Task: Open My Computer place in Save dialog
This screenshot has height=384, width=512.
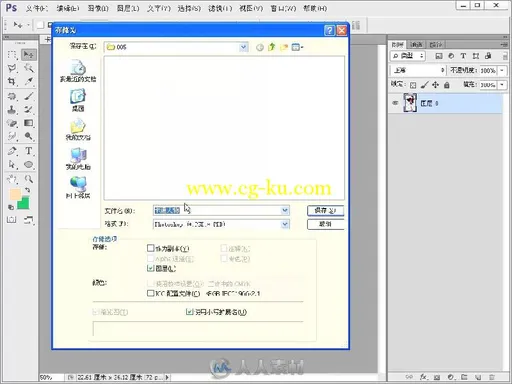Action: [78, 159]
